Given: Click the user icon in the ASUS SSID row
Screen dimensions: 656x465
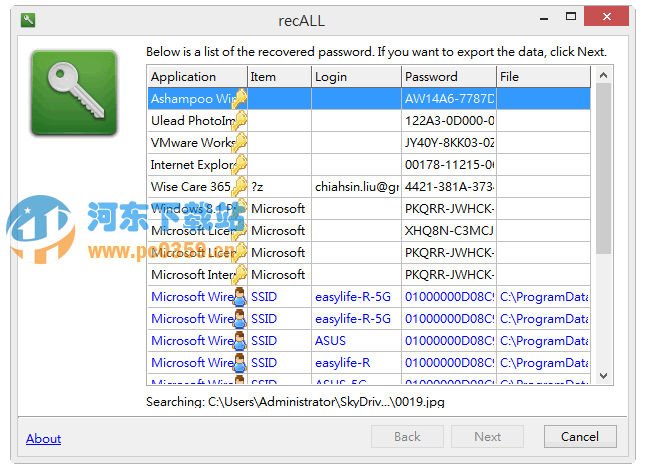Looking at the screenshot, I should 240,341.
